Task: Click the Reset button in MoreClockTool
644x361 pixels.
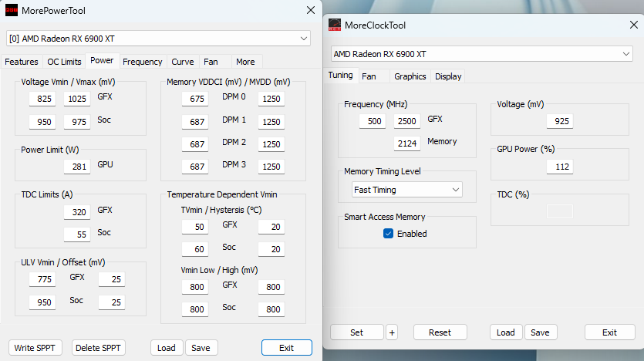Action: [440, 332]
